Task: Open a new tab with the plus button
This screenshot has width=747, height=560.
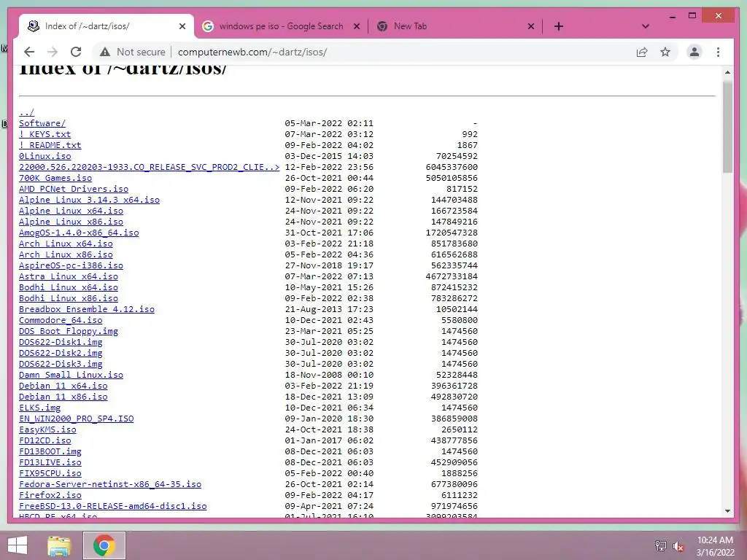Action: pos(559,26)
